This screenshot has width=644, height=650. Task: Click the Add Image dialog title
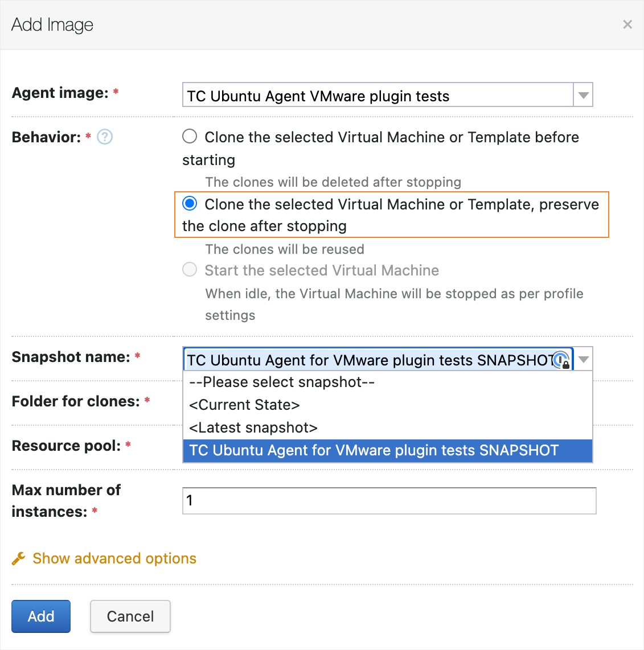pos(52,24)
